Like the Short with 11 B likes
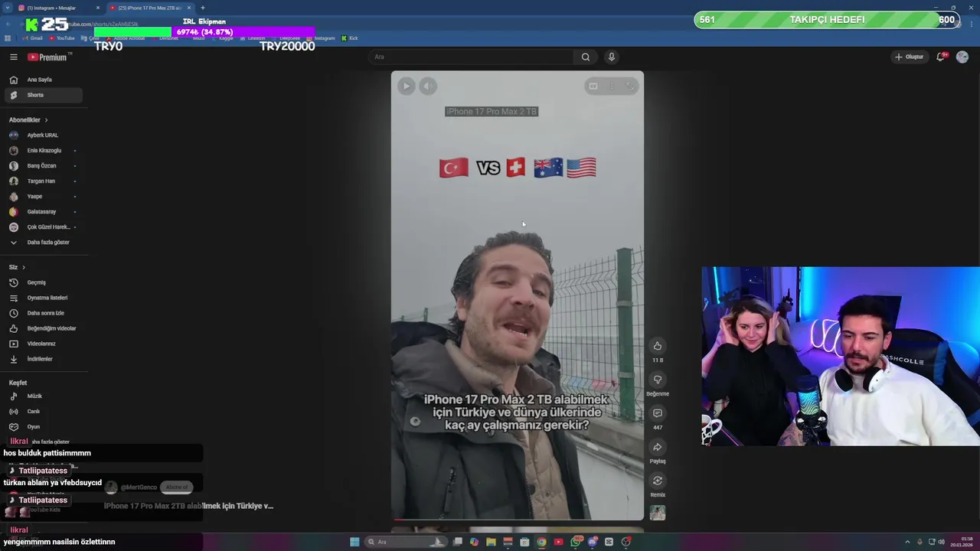 tap(657, 346)
